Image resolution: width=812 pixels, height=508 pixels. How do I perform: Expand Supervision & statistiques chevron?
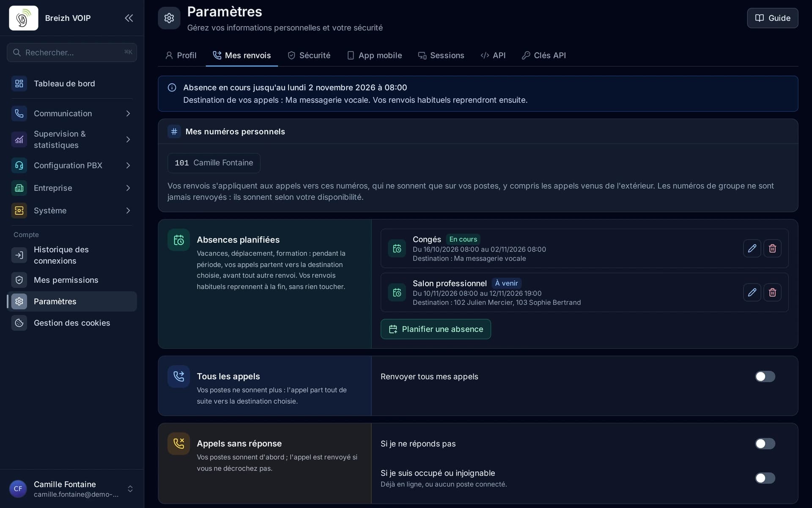128,139
